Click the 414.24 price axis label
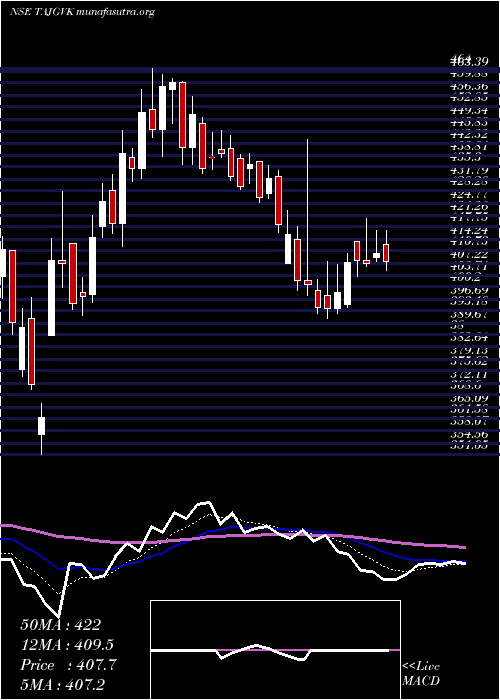 pyautogui.click(x=470, y=231)
